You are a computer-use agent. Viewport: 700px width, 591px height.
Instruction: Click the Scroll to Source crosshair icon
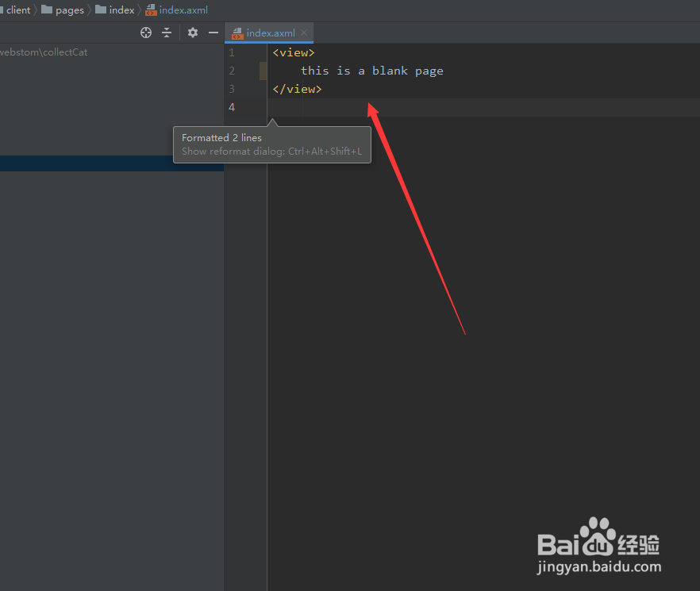tap(145, 33)
